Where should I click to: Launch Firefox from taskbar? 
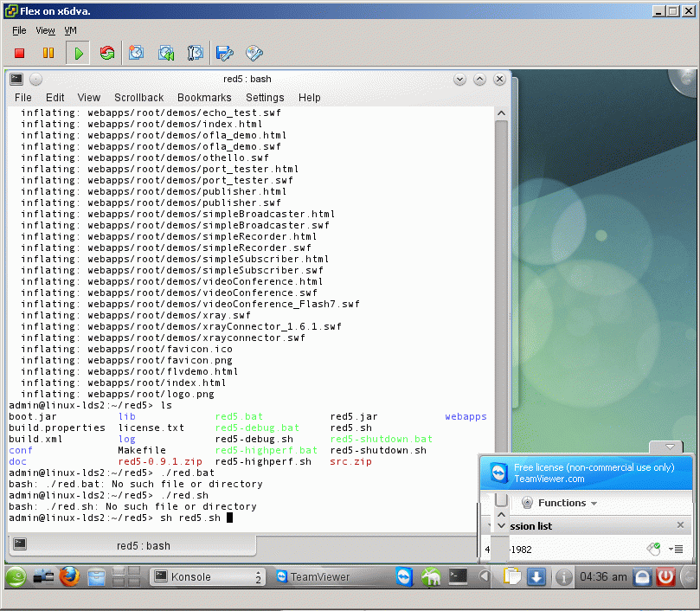tap(69, 576)
